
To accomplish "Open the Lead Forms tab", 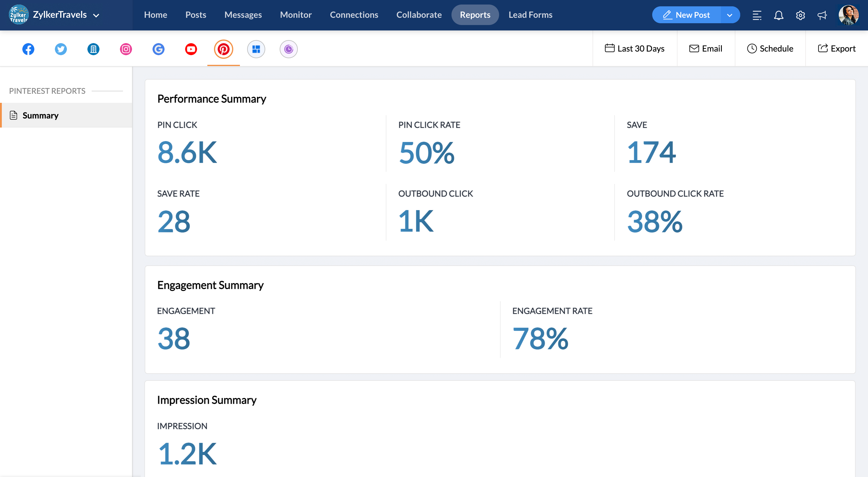I will [x=530, y=15].
